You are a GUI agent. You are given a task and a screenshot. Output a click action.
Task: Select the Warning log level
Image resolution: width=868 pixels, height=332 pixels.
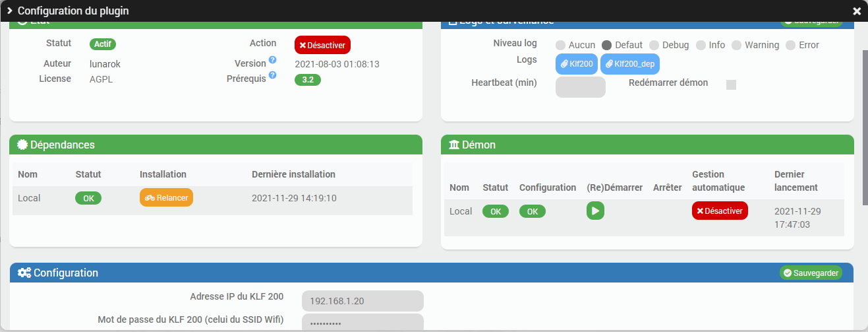coord(736,46)
